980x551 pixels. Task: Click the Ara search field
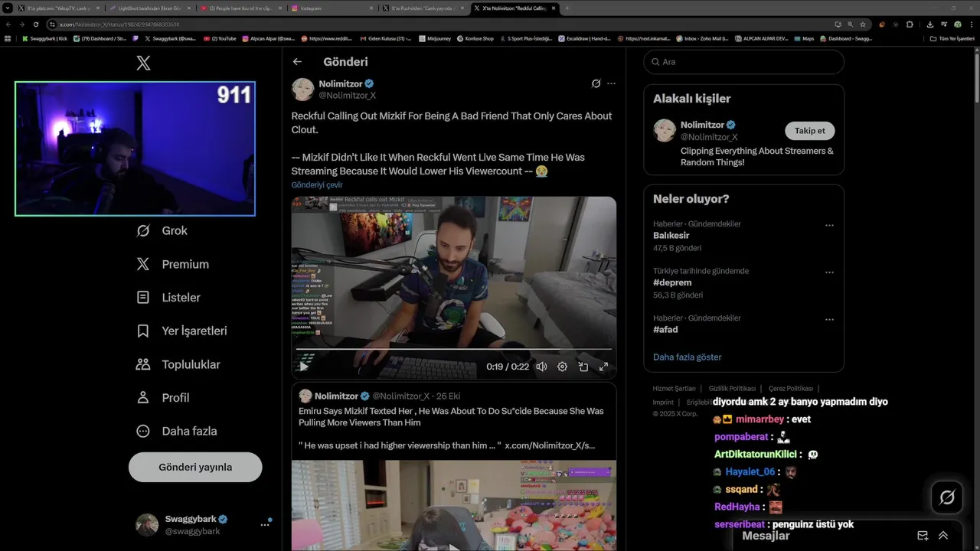[x=744, y=62]
